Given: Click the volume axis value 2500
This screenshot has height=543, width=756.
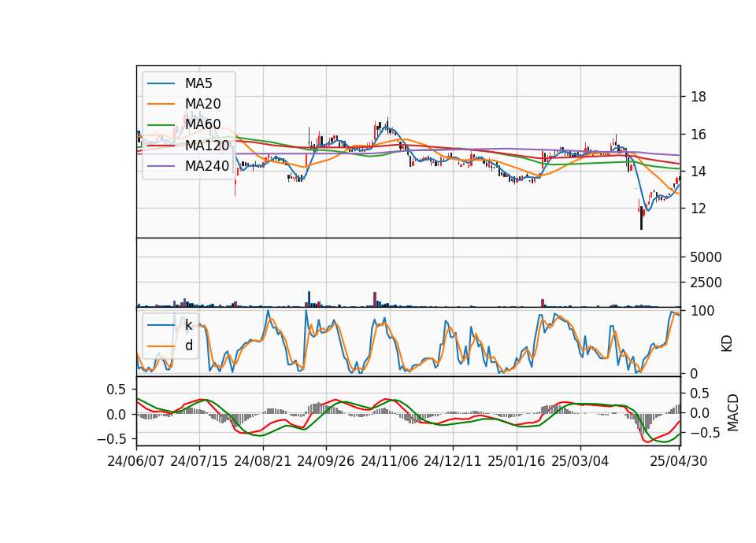Looking at the screenshot, I should (x=706, y=283).
